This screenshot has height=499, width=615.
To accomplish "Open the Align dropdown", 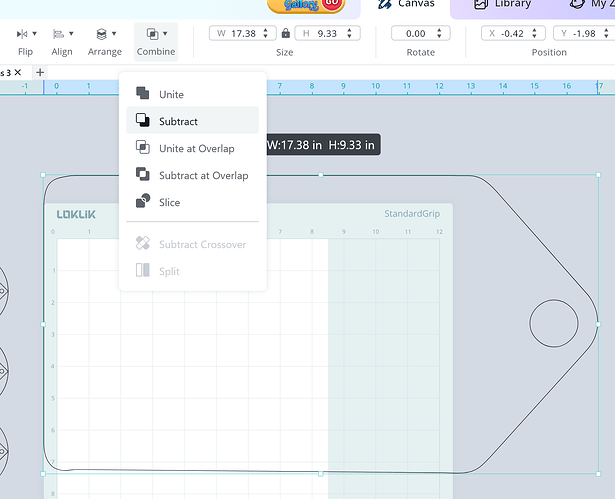I will (x=62, y=40).
